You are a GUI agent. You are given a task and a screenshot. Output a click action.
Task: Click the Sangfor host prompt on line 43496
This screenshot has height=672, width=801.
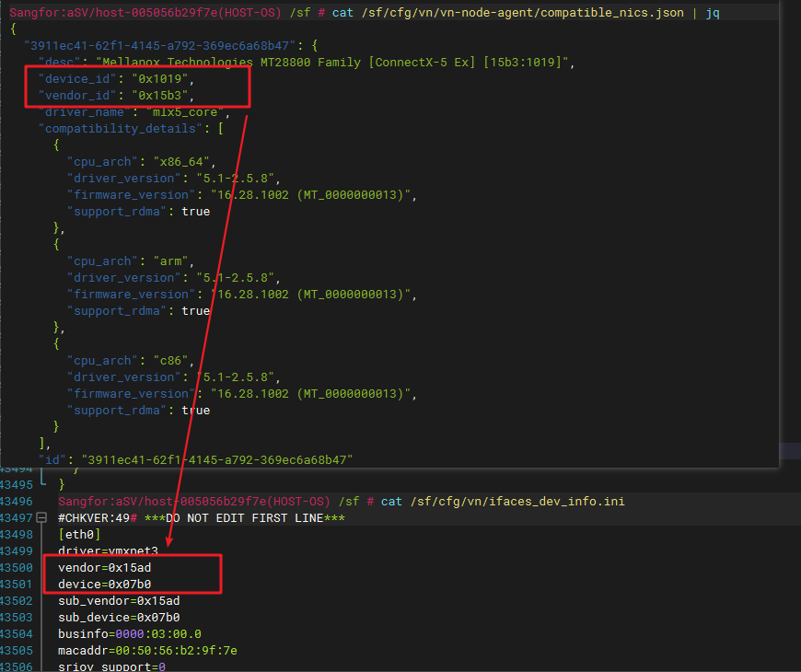coord(194,502)
